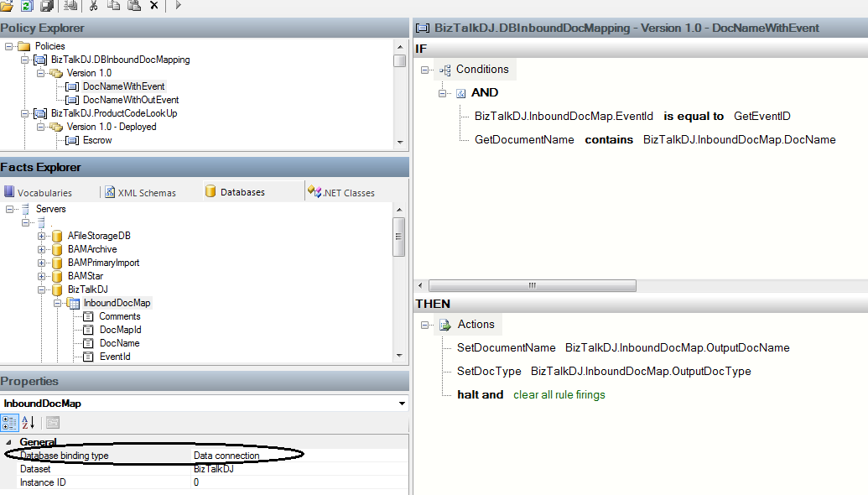Screen dimensions: 868x495
Task: Click the Paste toolbar icon
Action: coord(134,6)
